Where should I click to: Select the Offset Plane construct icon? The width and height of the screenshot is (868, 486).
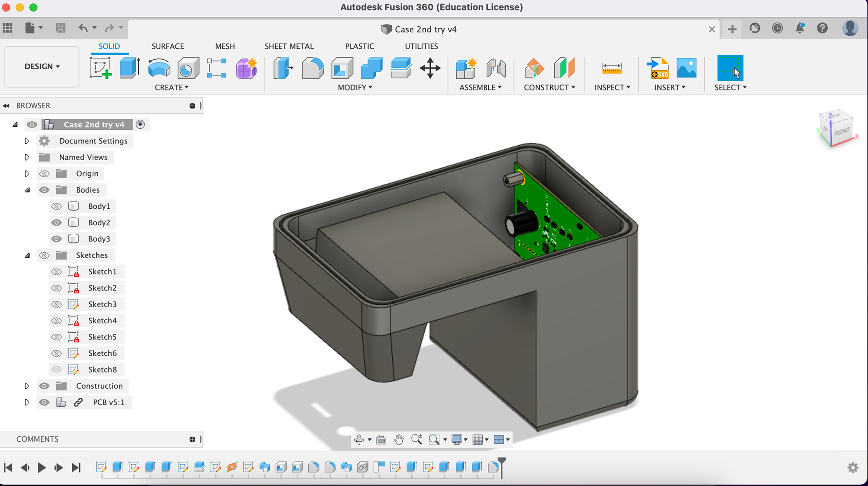tap(534, 68)
